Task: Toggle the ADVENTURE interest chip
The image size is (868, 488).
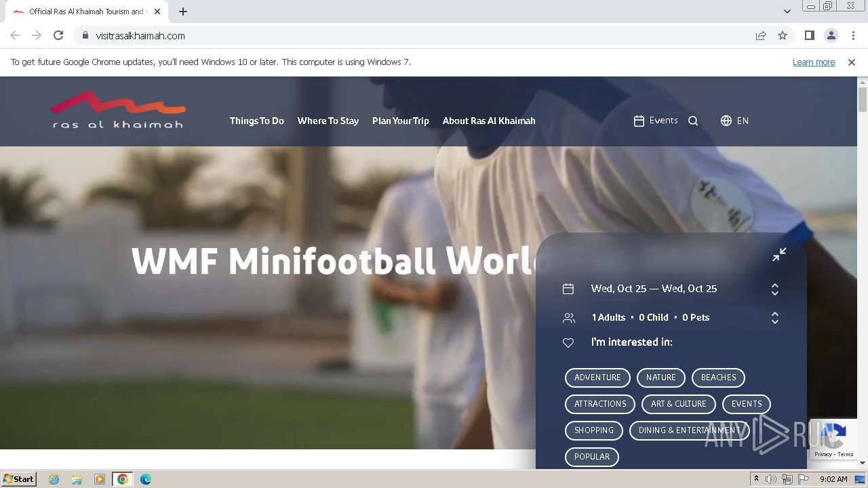Action: coord(597,378)
